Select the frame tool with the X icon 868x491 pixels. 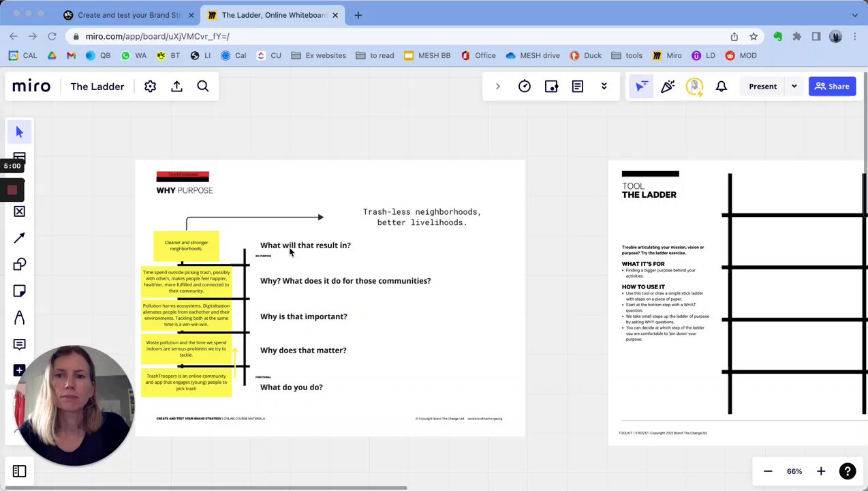(x=19, y=211)
